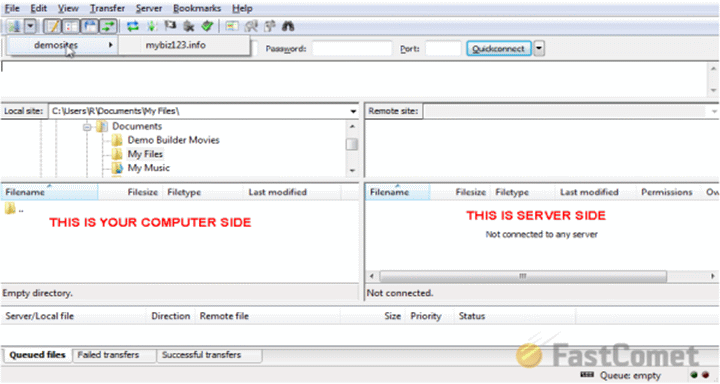The height and width of the screenshot is (384, 720).
Task: Open the directory listing filters icon
Action: point(232,26)
